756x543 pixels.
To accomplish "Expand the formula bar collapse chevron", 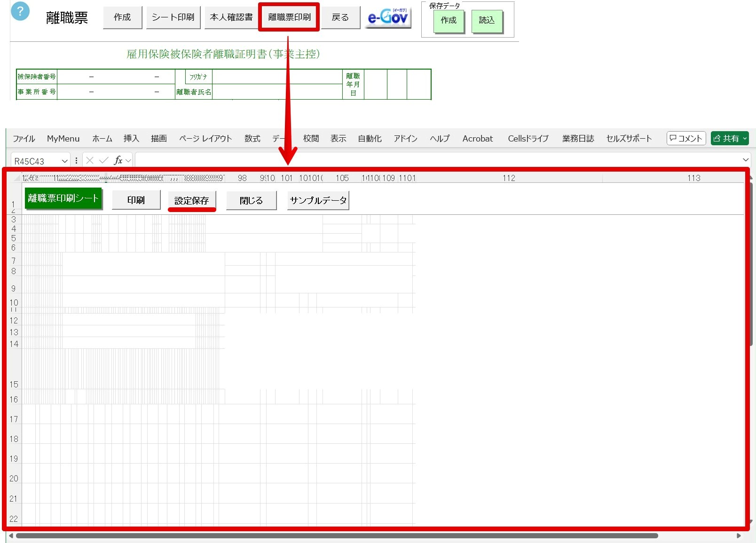I will pos(745,160).
